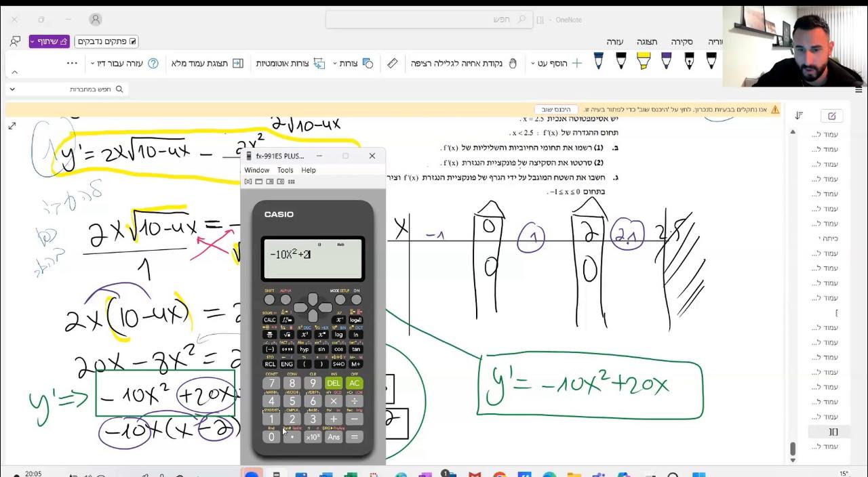
Task: Sort pages using the sort icon
Action: (x=799, y=116)
